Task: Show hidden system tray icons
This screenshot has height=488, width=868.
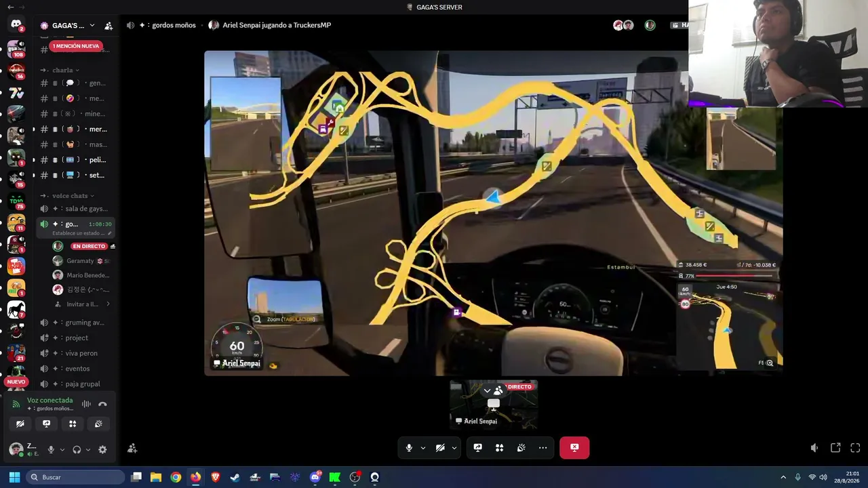Action: coord(783,477)
